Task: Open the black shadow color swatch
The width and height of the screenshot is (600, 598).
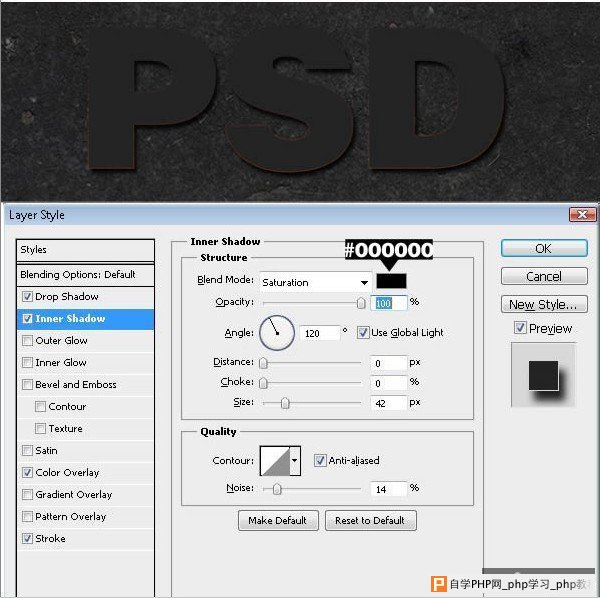Action: (391, 281)
